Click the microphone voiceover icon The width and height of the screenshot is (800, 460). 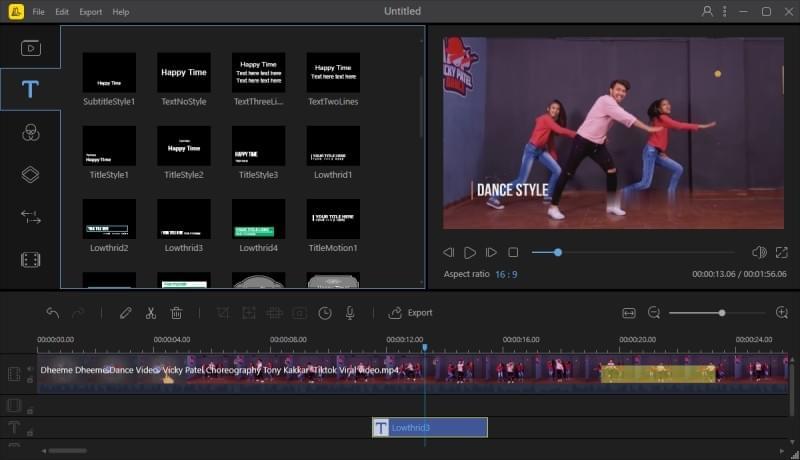pos(350,313)
